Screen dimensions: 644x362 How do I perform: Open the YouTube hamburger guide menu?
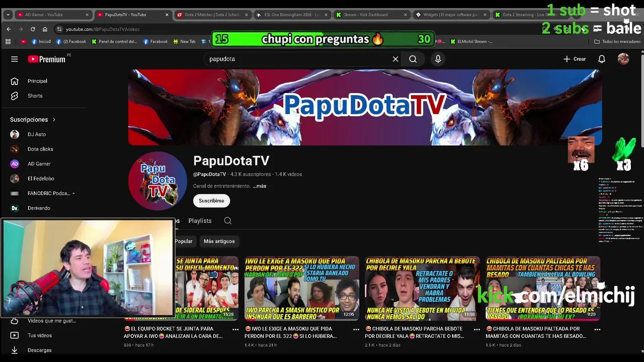point(14,59)
